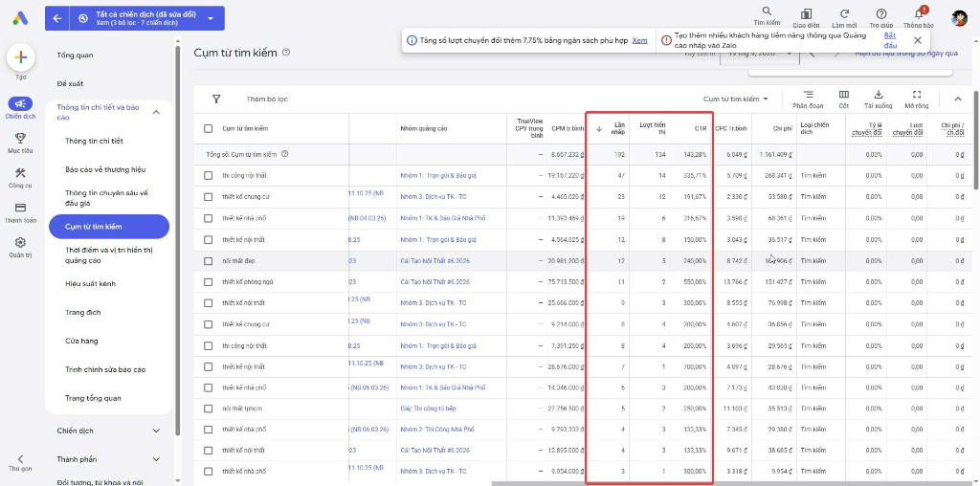Viewport: 980px width, 486px height.
Task: Check the box for thiết kế nhà phố, 19 clicks
Action: (208, 218)
